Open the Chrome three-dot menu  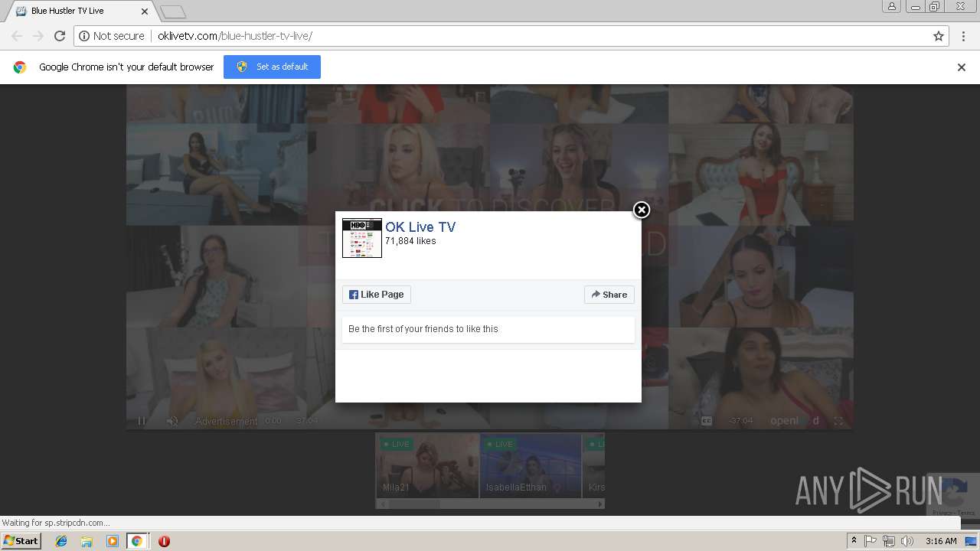pos(963,36)
